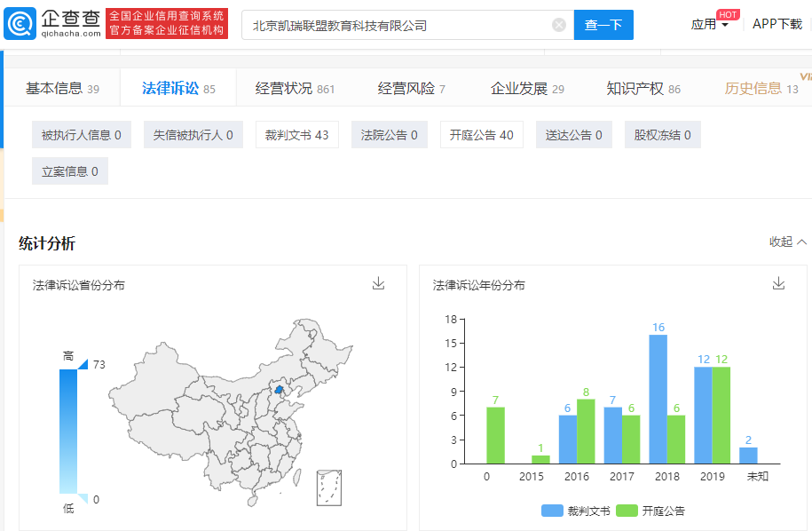
Task: Switch to the 基本信息 tab
Action: (x=62, y=88)
